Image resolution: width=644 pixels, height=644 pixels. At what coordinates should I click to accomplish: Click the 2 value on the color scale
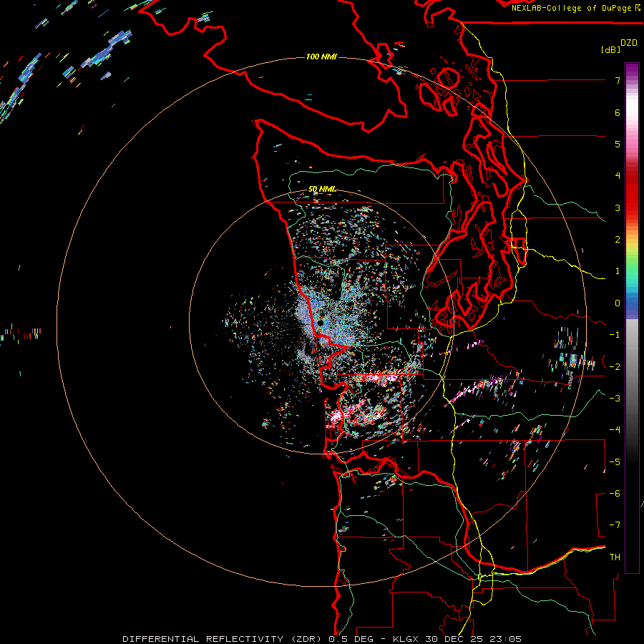click(618, 240)
